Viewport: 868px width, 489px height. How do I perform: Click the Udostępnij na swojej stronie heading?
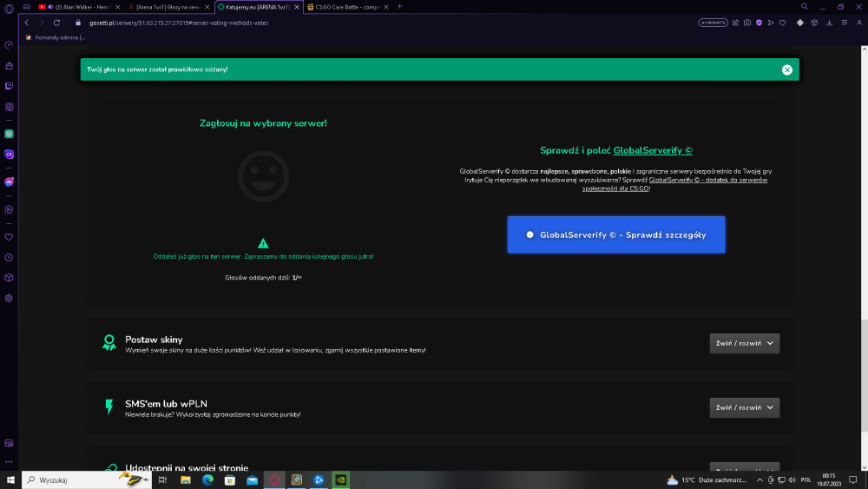[187, 467]
